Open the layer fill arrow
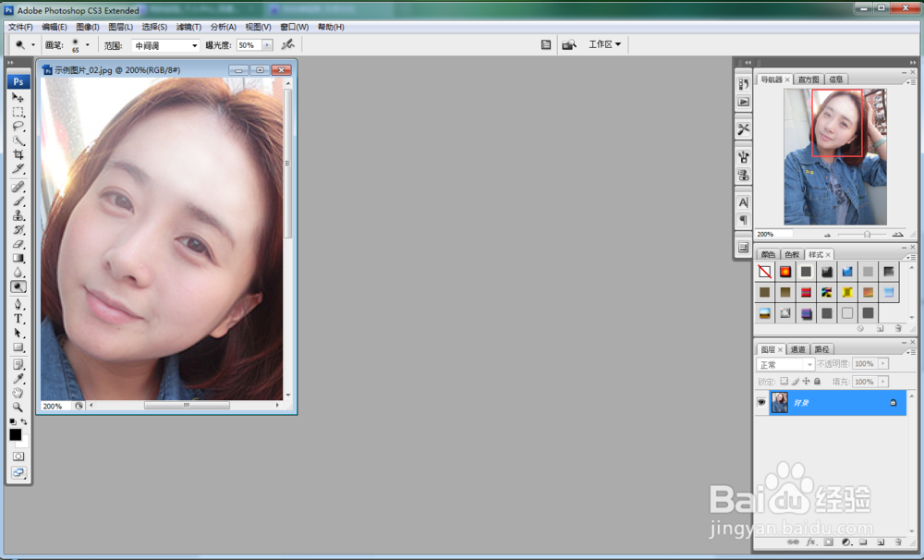This screenshot has height=560, width=924. (883, 382)
